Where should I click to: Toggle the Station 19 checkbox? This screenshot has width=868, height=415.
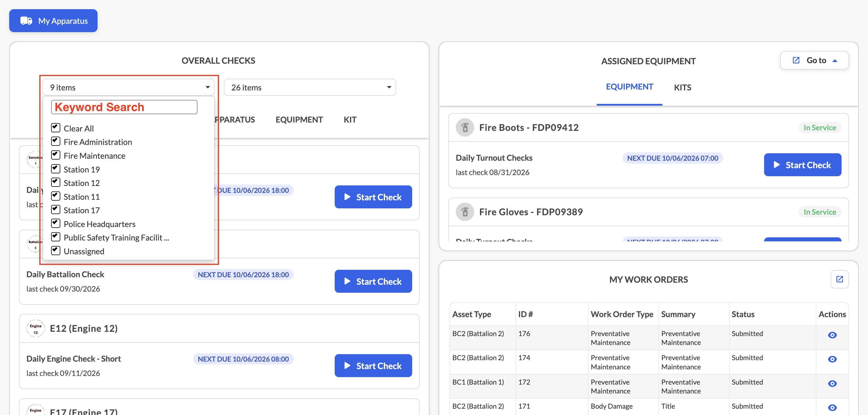click(x=56, y=169)
